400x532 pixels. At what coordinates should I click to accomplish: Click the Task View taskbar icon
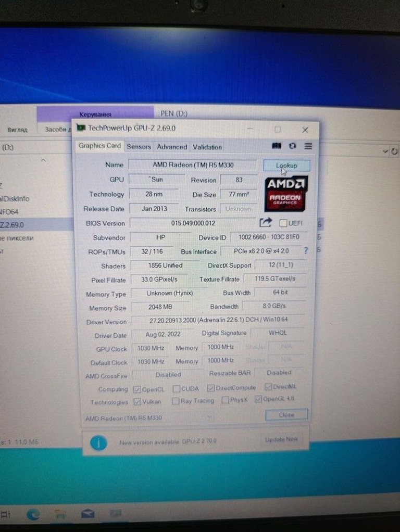click(5, 514)
